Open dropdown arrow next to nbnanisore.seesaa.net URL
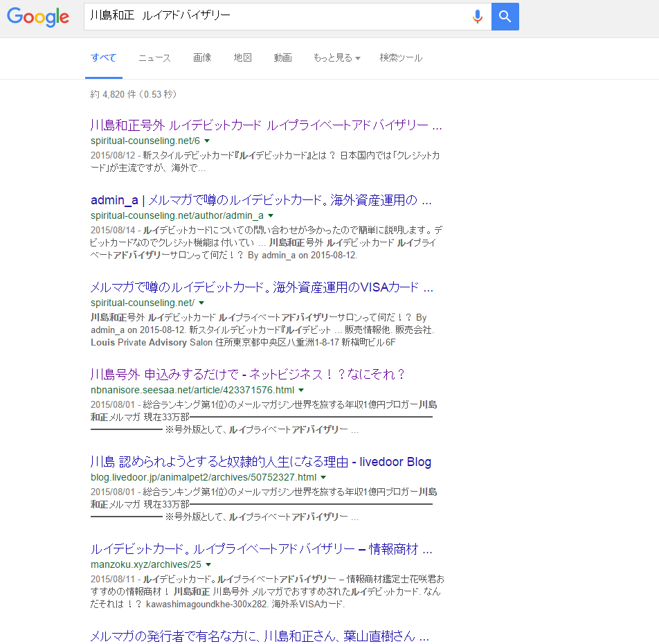Viewport: 659px width, 644px height. pos(301,391)
